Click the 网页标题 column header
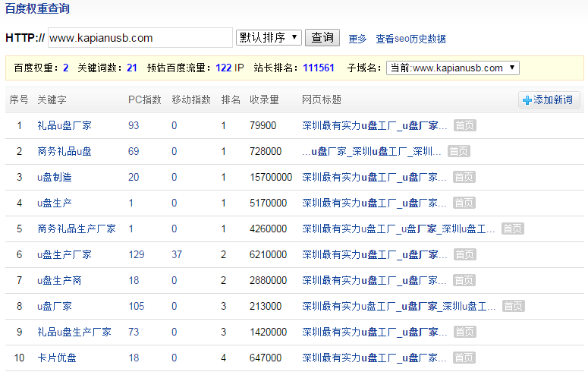The width and height of the screenshot is (588, 372). [322, 100]
